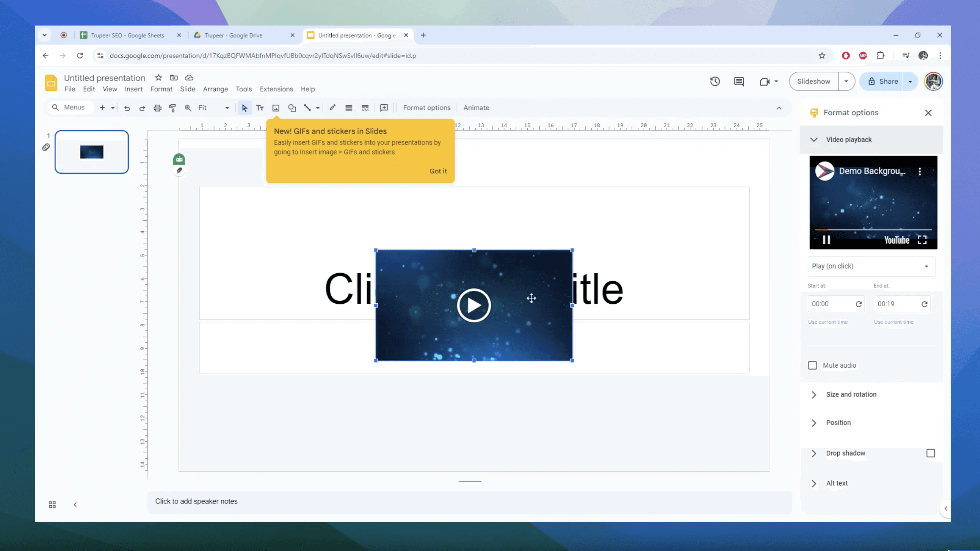Click the Image insert icon
Image resolution: width=980 pixels, height=551 pixels.
point(276,107)
